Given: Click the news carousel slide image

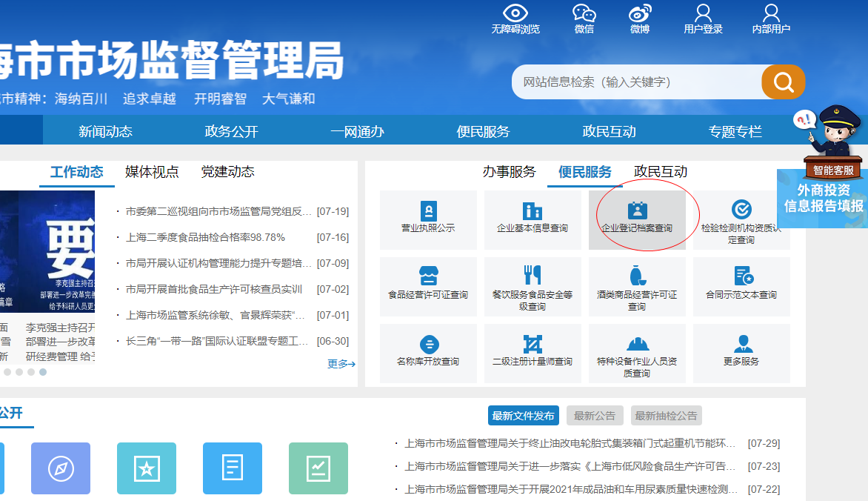Looking at the screenshot, I should click(x=47, y=251).
